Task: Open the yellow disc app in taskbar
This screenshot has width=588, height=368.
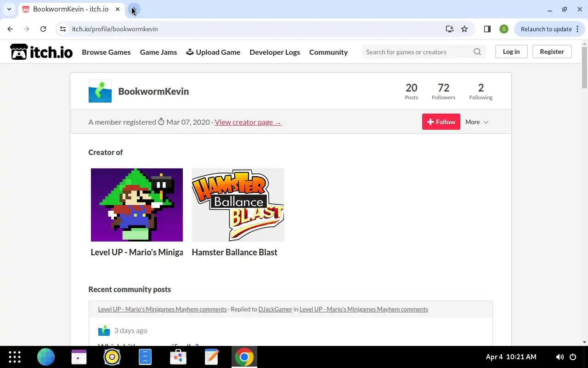Action: coord(112,357)
